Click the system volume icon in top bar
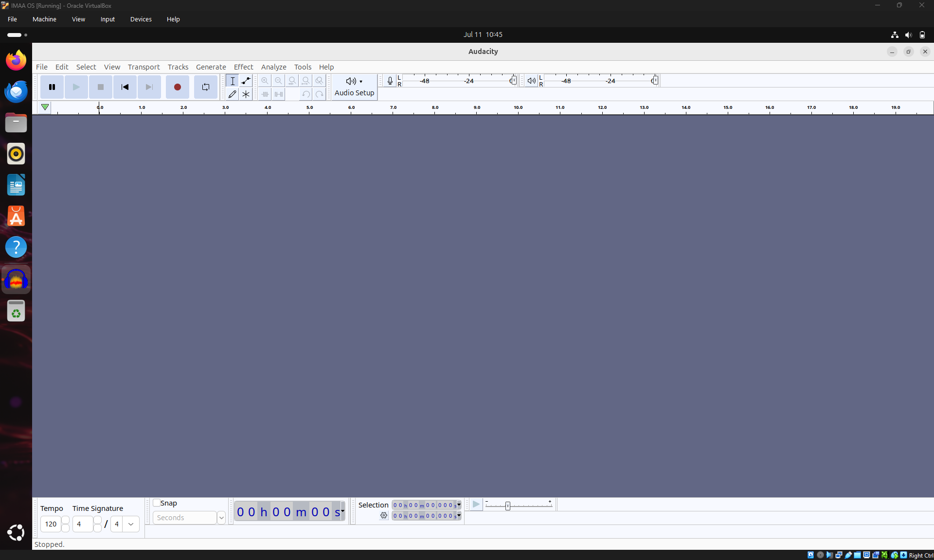 [908, 35]
